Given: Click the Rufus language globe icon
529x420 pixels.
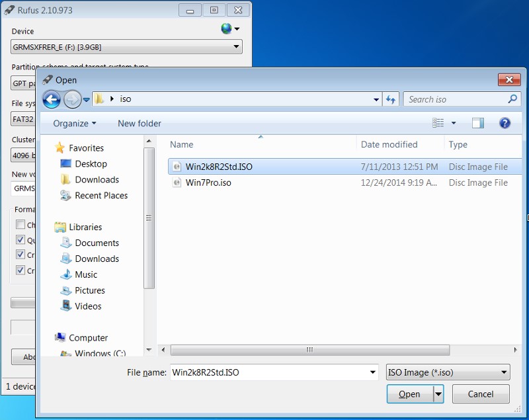Looking at the screenshot, I should (226, 28).
